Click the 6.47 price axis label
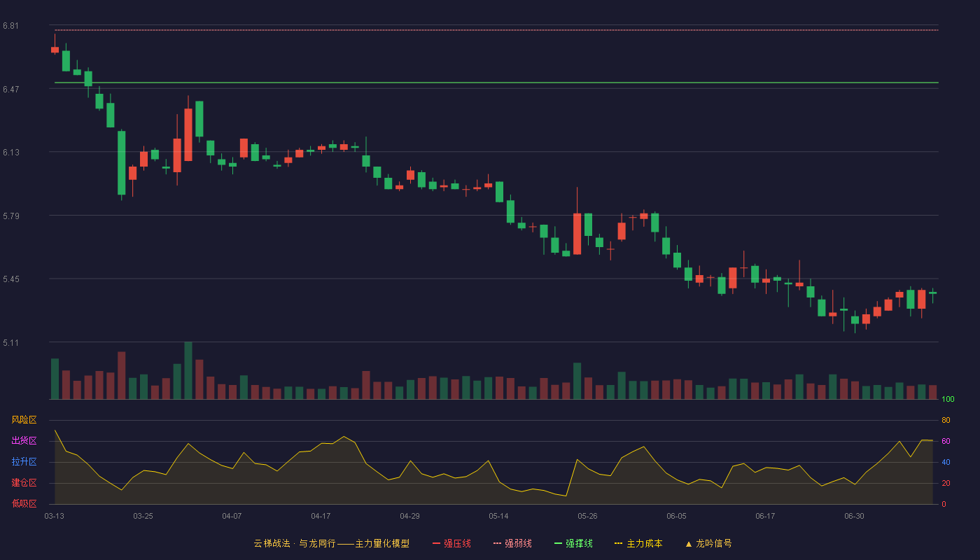This screenshot has width=980, height=560. [x=10, y=89]
